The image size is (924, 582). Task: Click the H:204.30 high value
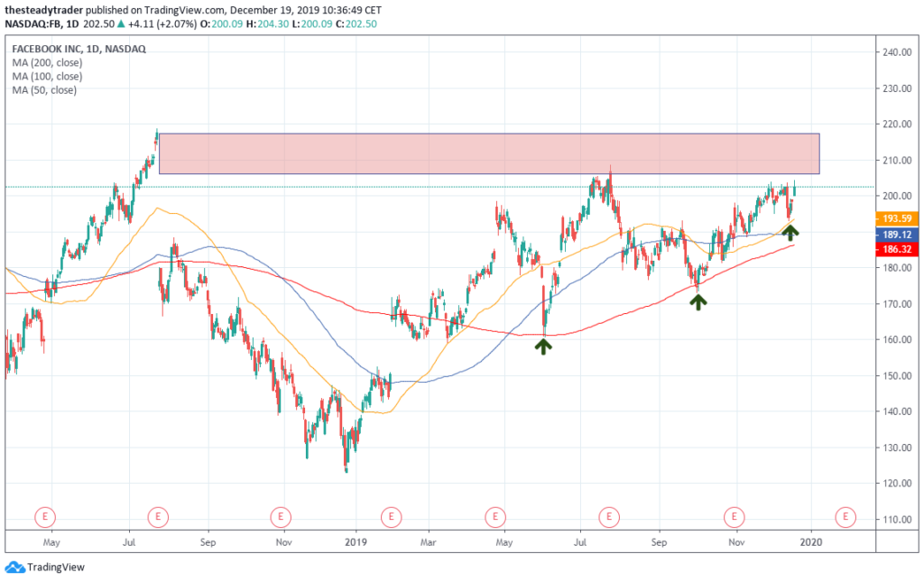(268, 24)
